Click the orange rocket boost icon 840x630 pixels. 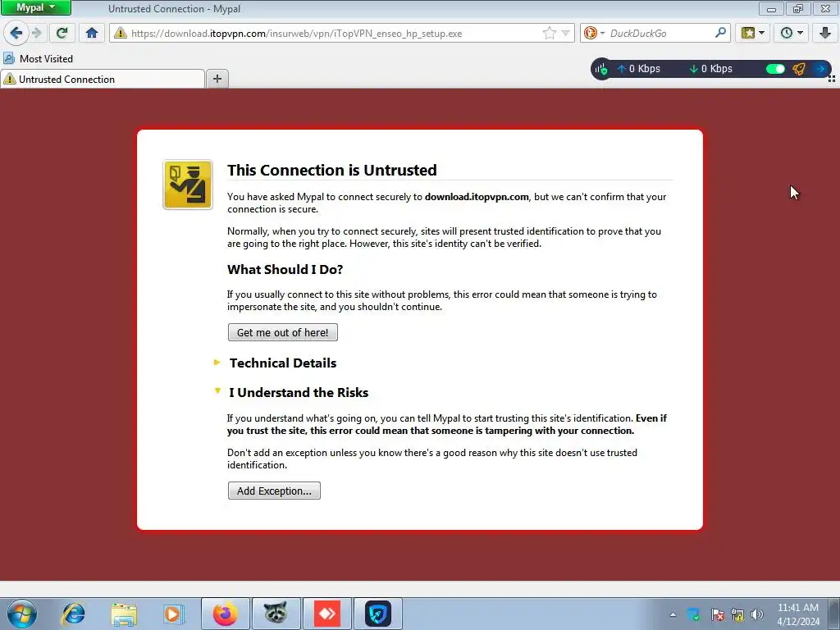tap(799, 69)
